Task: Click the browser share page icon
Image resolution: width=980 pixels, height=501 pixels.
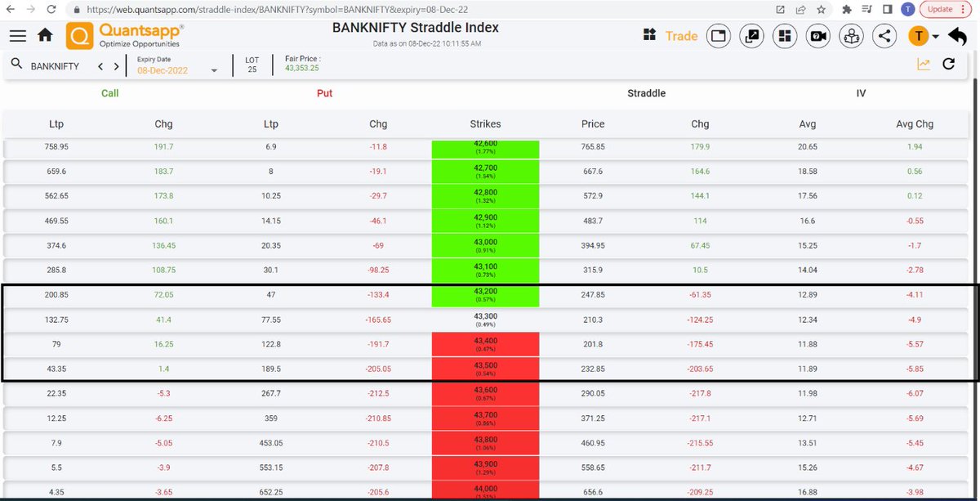Action: [801, 9]
